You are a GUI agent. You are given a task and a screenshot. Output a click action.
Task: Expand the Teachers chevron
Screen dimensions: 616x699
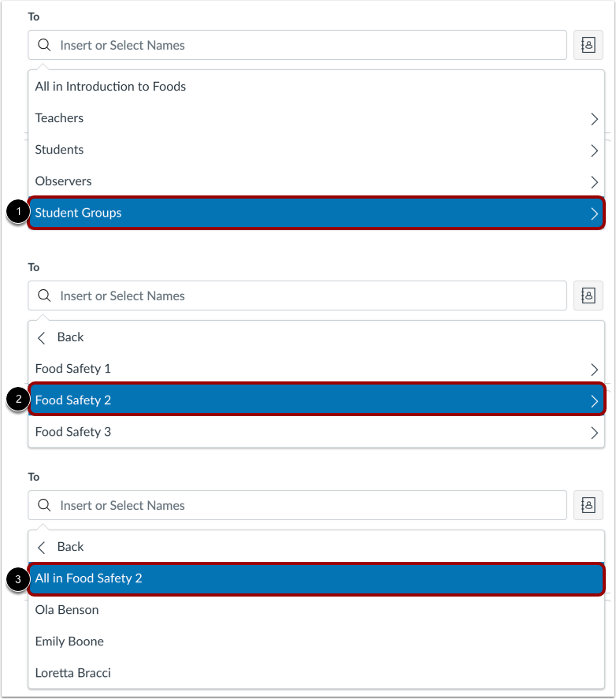[595, 118]
